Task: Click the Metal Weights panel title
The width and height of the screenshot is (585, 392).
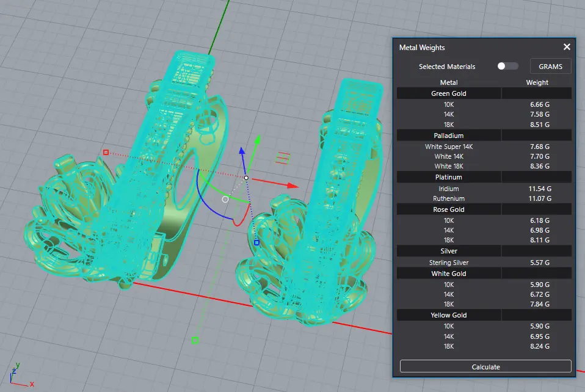Action: click(x=421, y=48)
